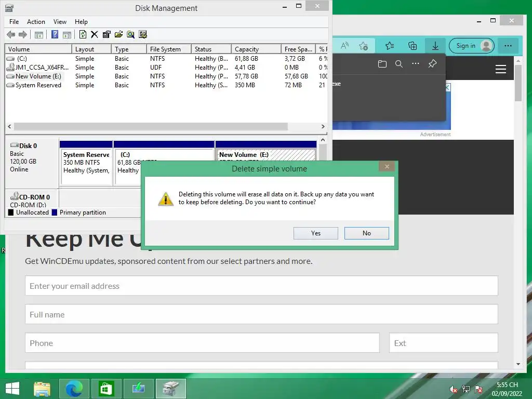
Task: Sort by the Type column header
Action: click(x=129, y=49)
